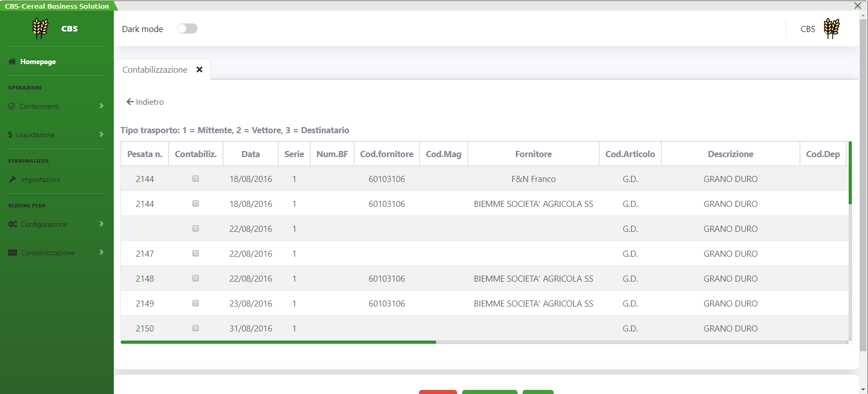Go to Homepage in the sidebar
868x394 pixels.
coord(38,62)
